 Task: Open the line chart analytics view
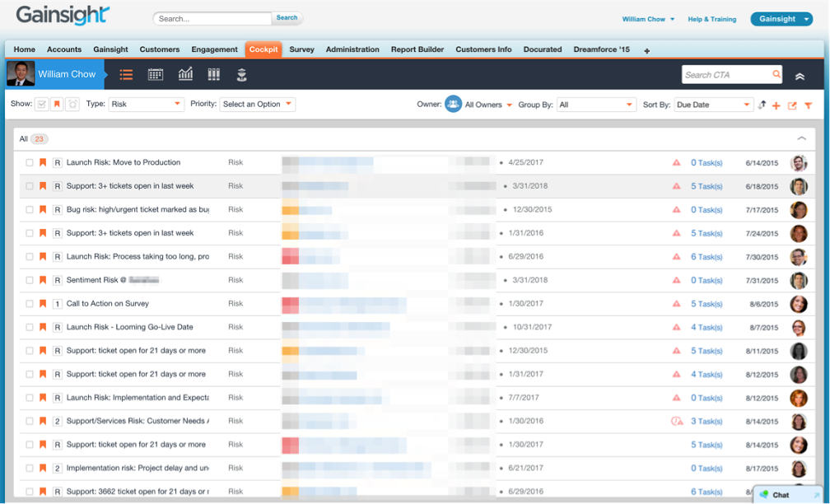pos(185,75)
